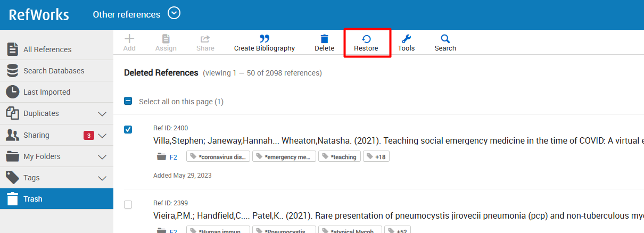This screenshot has width=644, height=233.
Task: Open the Other references dropdown arrow
Action: point(174,13)
